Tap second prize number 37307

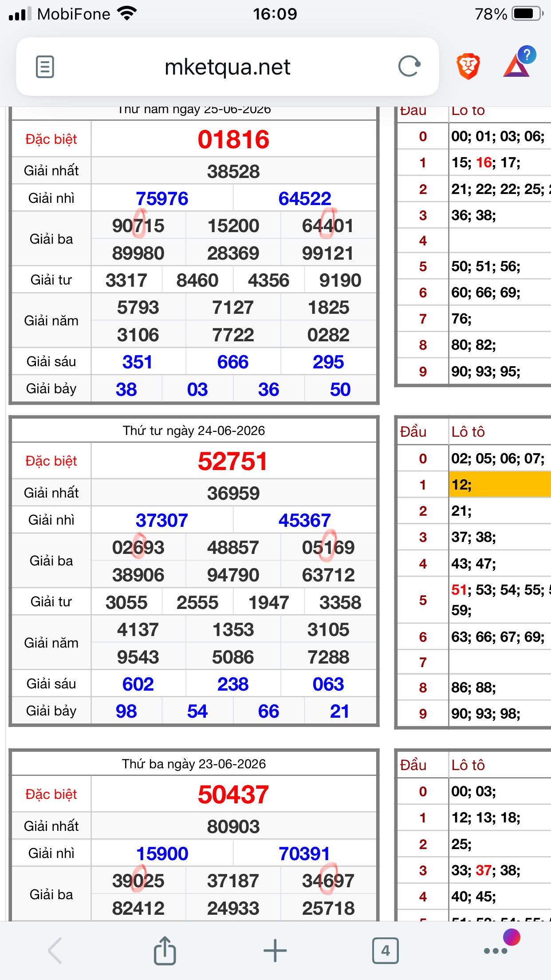[162, 520]
